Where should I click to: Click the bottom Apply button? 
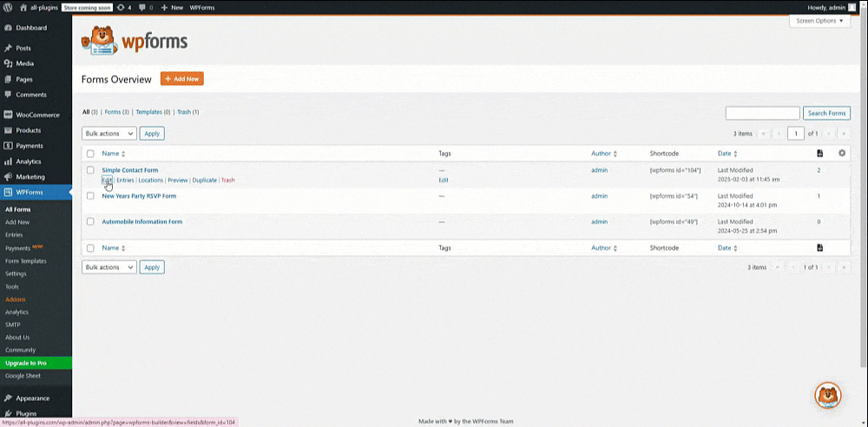152,267
